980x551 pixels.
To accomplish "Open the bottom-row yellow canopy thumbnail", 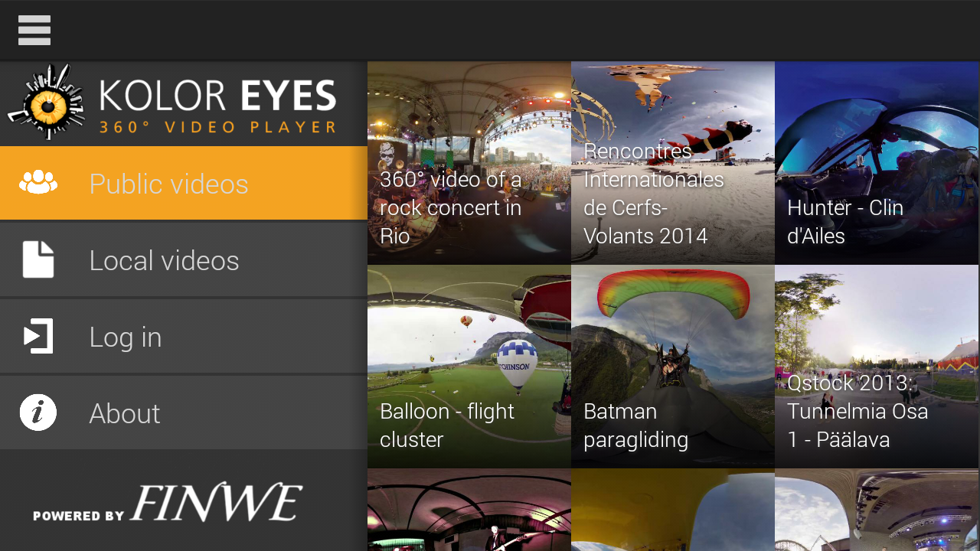I will tap(673, 510).
